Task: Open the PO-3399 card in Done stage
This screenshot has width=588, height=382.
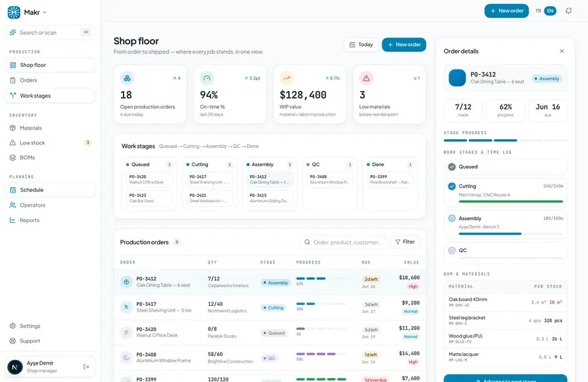Action: point(390,179)
